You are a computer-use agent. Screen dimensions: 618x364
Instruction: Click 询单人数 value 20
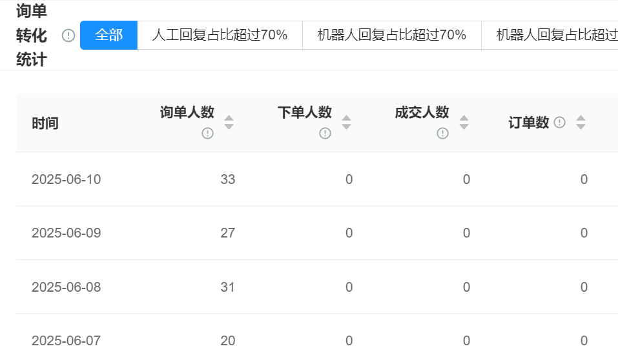(x=228, y=341)
